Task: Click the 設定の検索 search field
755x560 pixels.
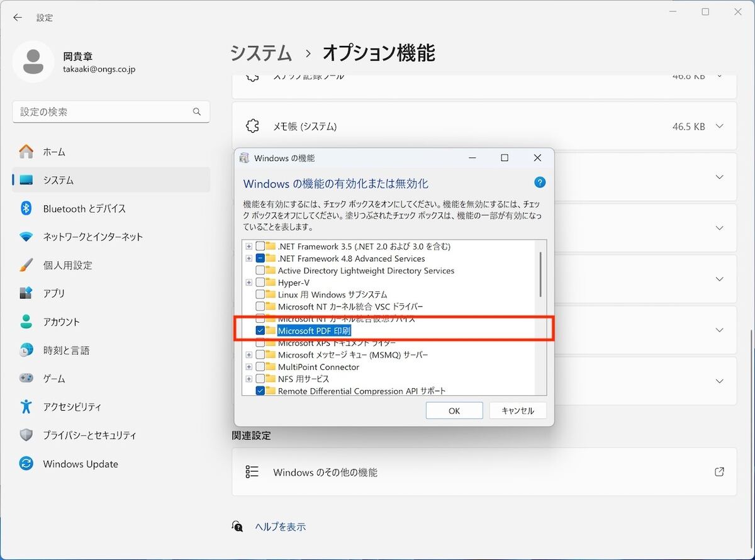Action: tap(111, 112)
